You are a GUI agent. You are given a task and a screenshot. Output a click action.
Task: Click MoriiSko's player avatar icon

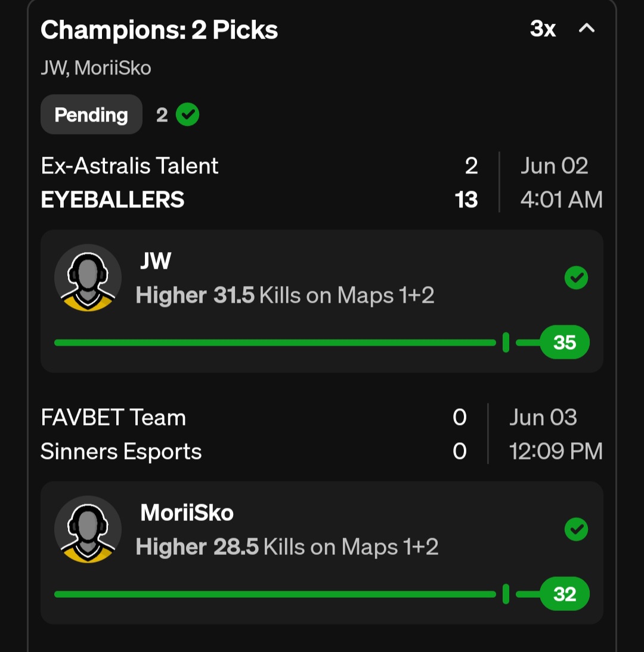click(88, 529)
